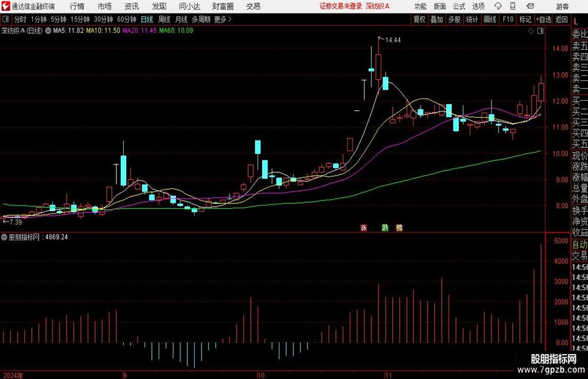Open the 资讯 menu

(132, 6)
